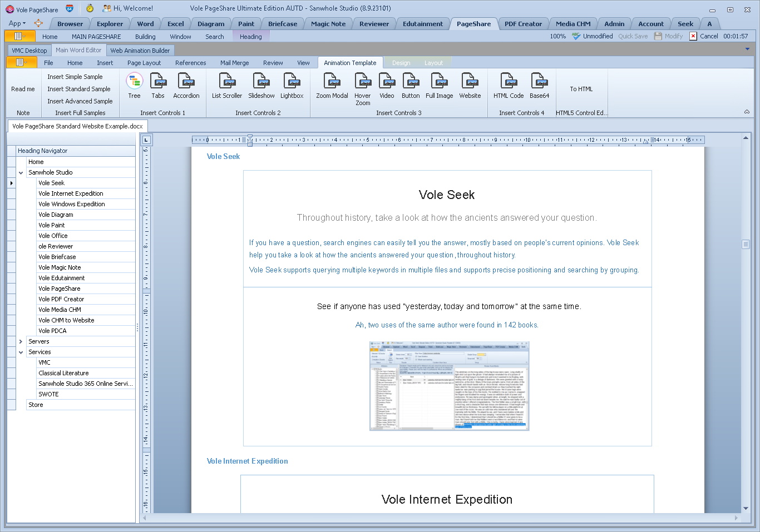The width and height of the screenshot is (760, 532).
Task: Insert a Slideshow control
Action: click(261, 86)
